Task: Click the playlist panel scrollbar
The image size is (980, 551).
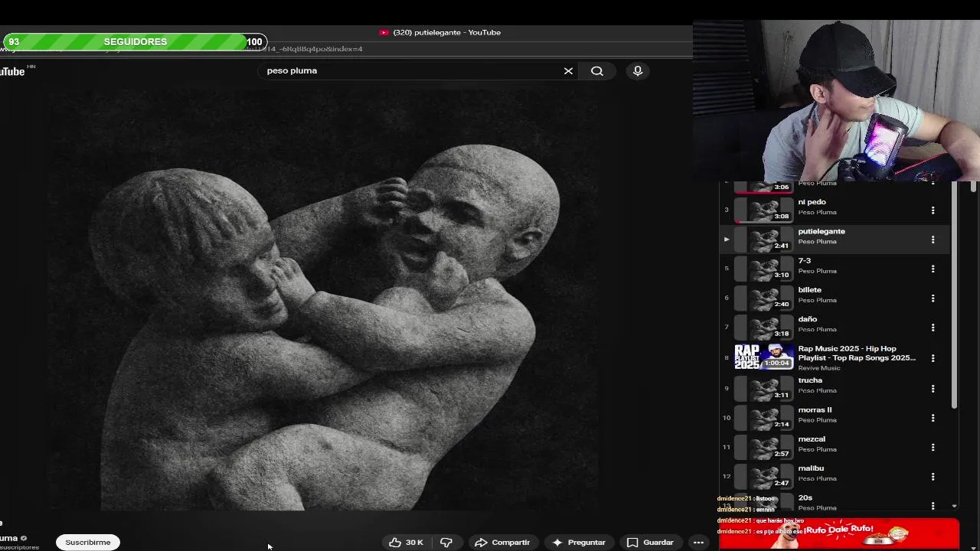Action: point(954,295)
